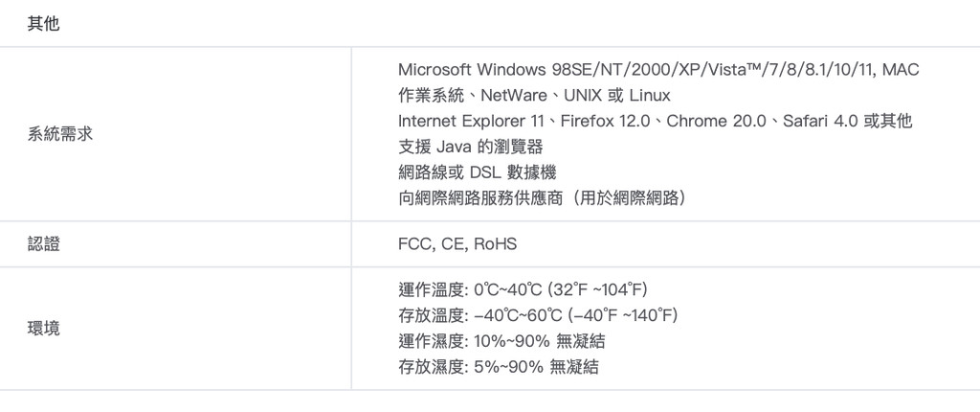This screenshot has height=412, width=980.
Task: Click the 其他 section heading
Action: pyautogui.click(x=43, y=24)
